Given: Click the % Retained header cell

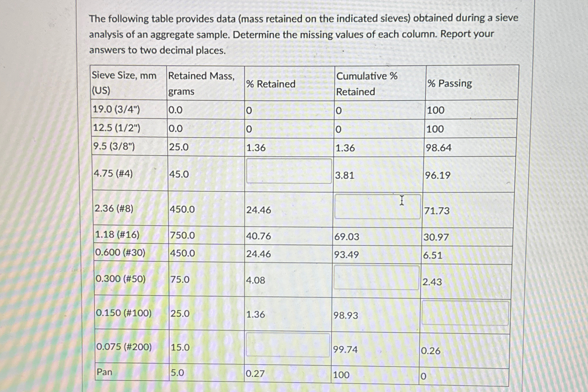Looking at the screenshot, I should (270, 84).
